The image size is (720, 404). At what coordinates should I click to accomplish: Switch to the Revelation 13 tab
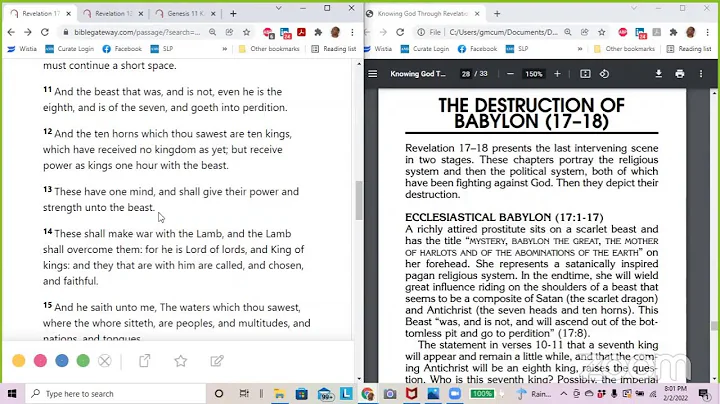[x=113, y=14]
